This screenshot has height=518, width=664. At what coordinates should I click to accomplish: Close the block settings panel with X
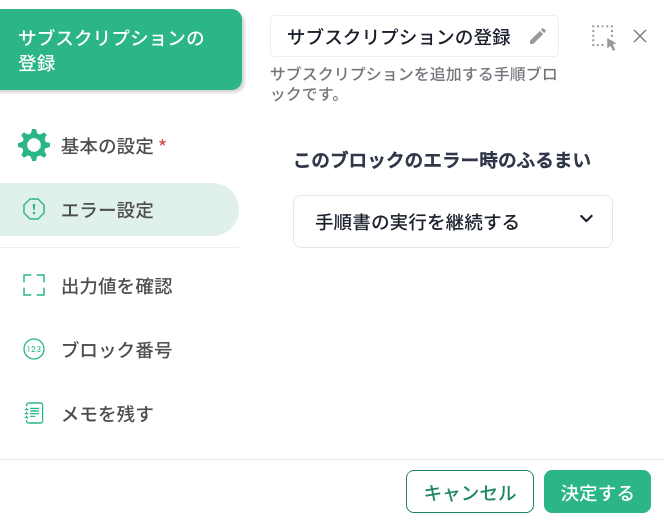pyautogui.click(x=640, y=36)
